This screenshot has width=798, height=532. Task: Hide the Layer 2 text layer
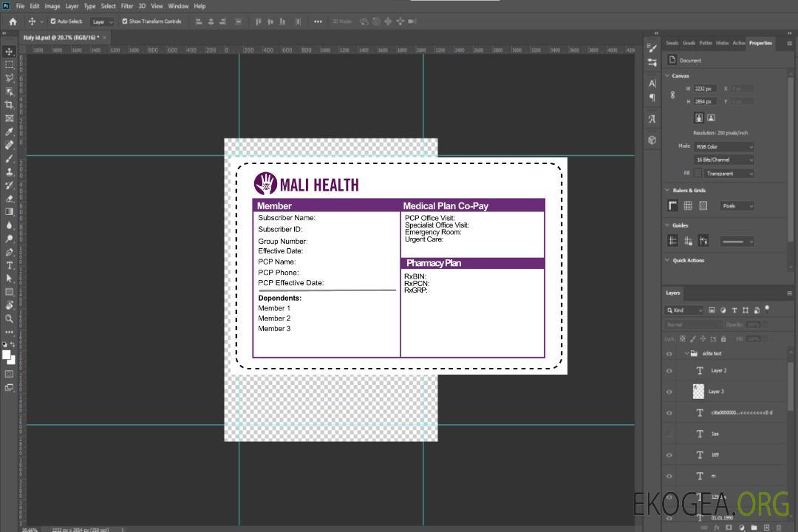tap(669, 371)
